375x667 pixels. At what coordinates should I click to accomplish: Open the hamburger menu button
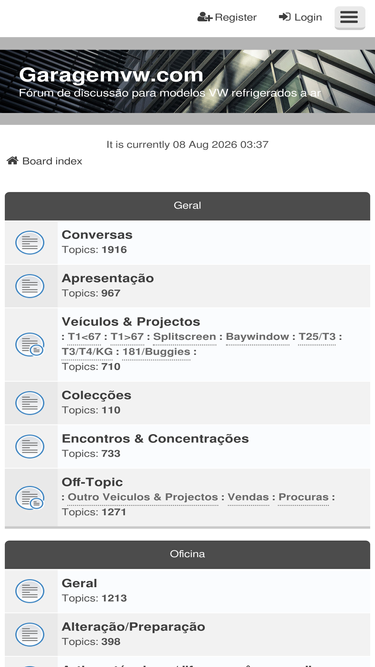(349, 17)
